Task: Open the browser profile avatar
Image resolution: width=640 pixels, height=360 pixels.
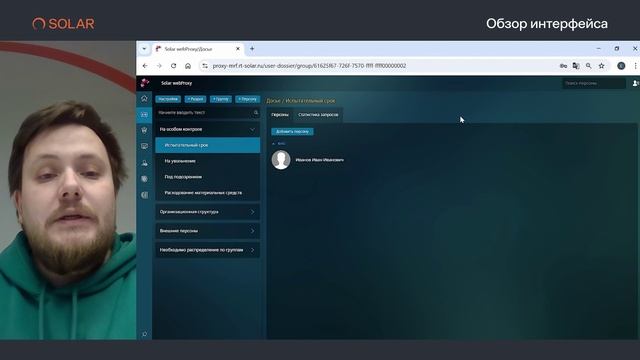Action: pyautogui.click(x=621, y=66)
